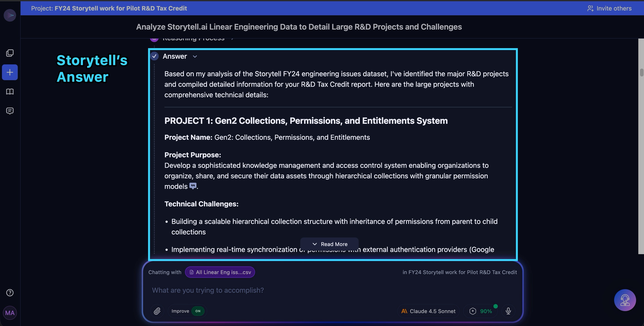
Task: Click the help question mark icon
Action: coord(10,292)
